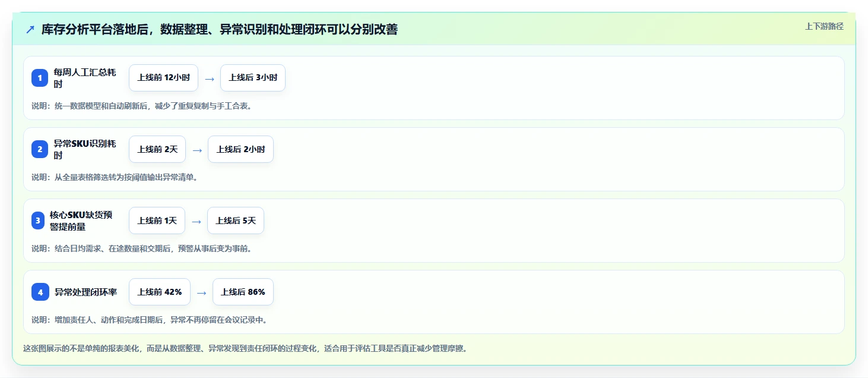Viewport: 868px width, 378px height.
Task: Click the 上线前 42% chip
Action: point(160,292)
